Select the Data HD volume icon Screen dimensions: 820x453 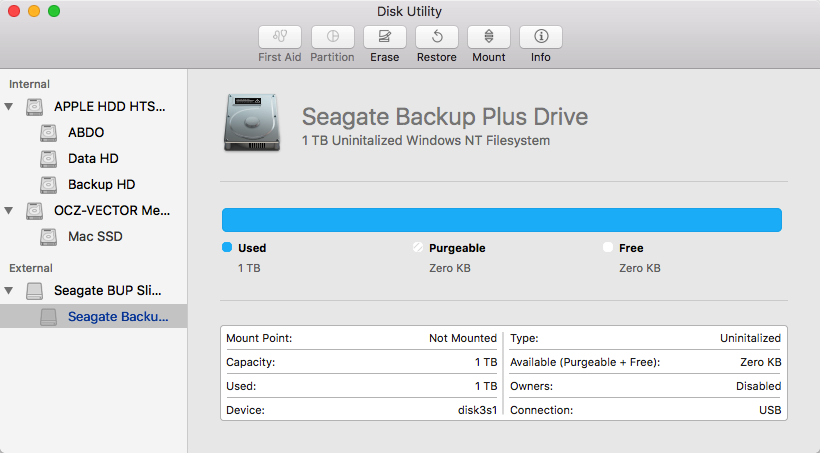[49, 158]
